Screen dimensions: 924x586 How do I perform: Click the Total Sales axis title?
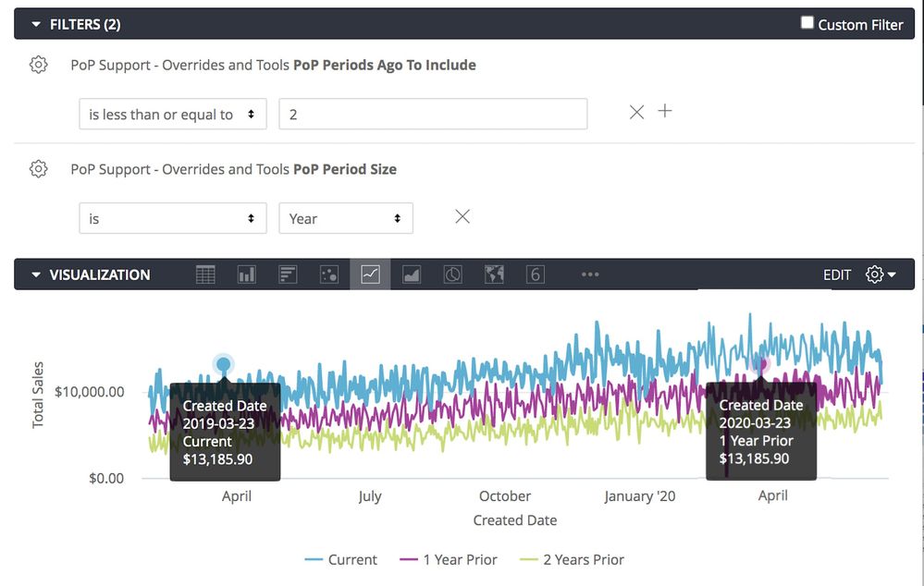(x=38, y=396)
